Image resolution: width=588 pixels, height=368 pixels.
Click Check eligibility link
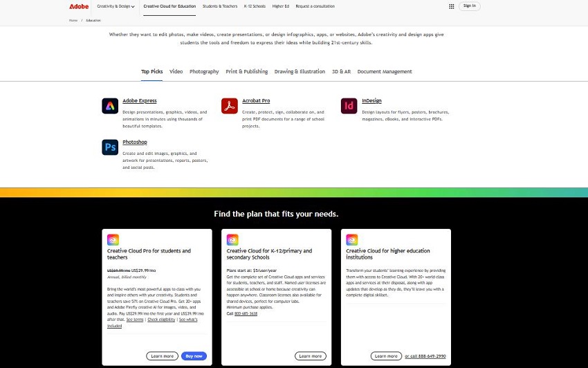[x=161, y=320]
